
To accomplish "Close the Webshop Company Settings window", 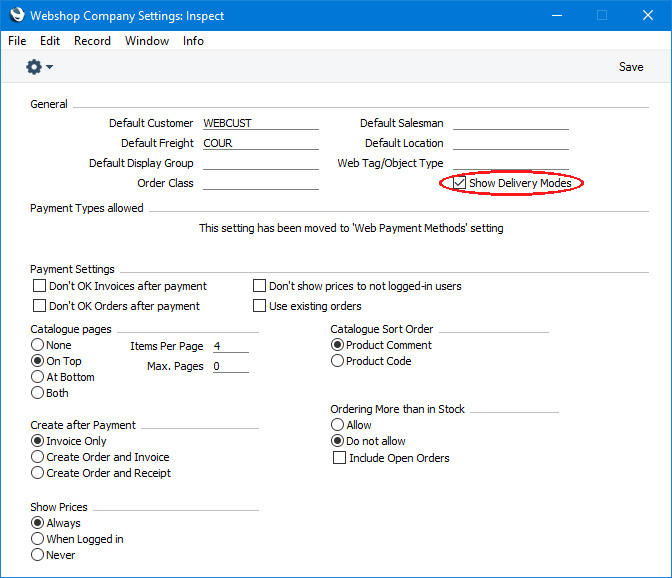I will (x=648, y=15).
